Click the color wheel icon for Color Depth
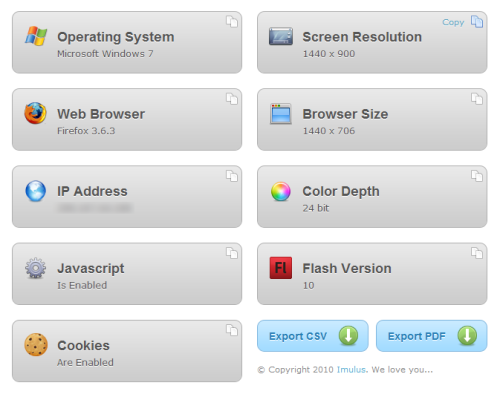The width and height of the screenshot is (500, 397). point(281,191)
